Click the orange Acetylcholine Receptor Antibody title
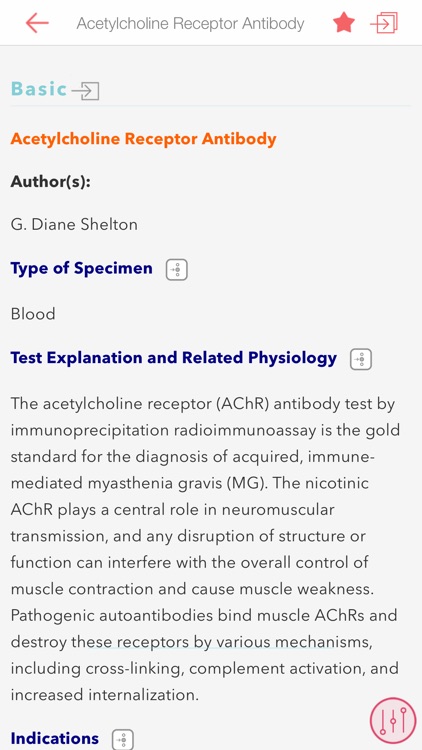Image resolution: width=422 pixels, height=750 pixels. tap(144, 139)
